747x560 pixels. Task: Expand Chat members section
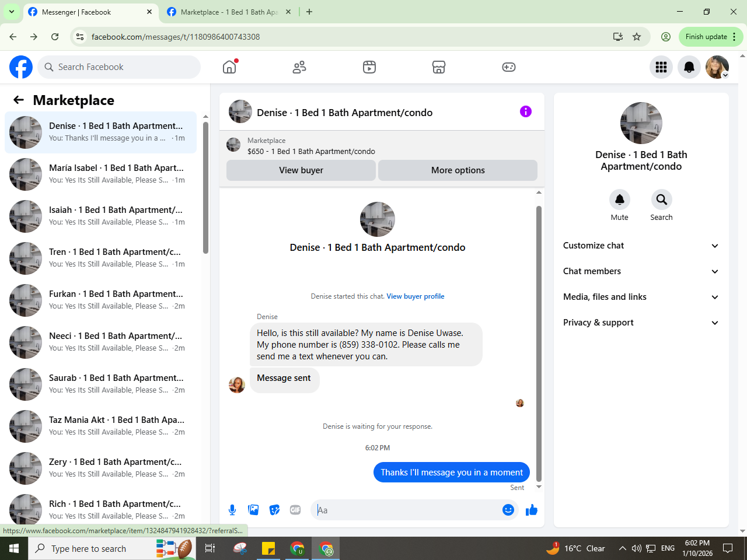(641, 271)
